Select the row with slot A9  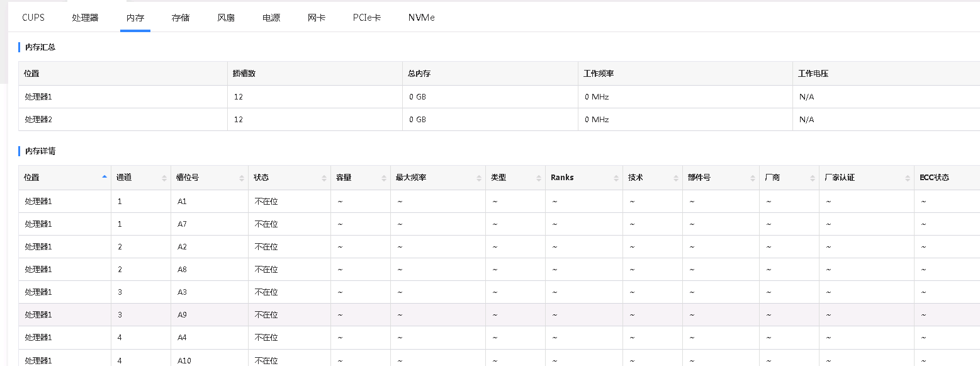tap(182, 315)
